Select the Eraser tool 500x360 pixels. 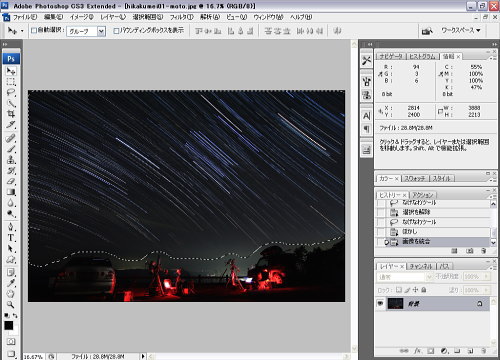[11, 182]
